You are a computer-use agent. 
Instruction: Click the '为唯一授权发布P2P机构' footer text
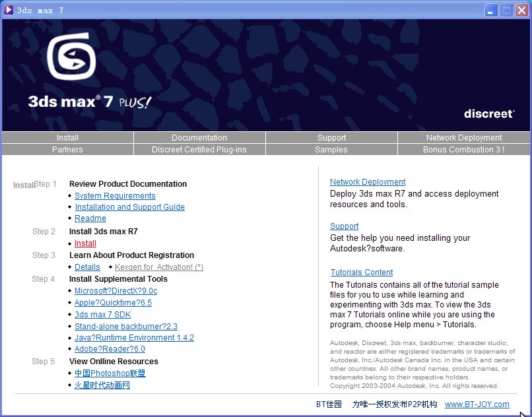tap(395, 404)
